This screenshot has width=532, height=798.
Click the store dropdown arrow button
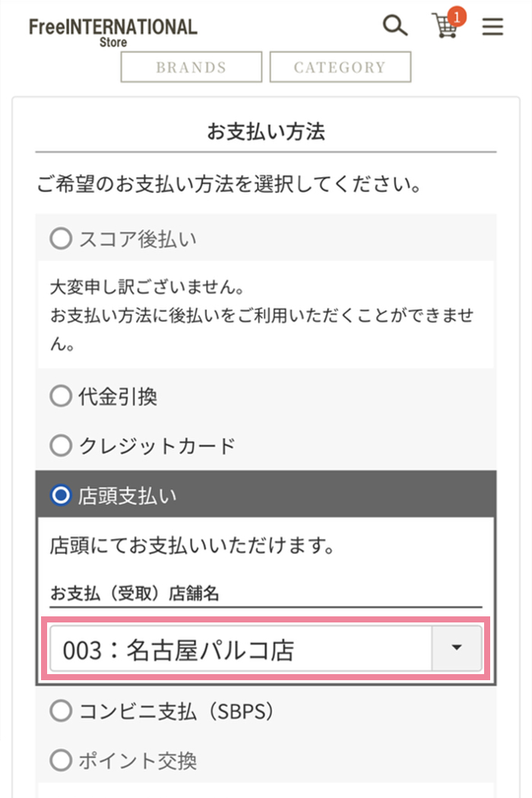tap(456, 648)
